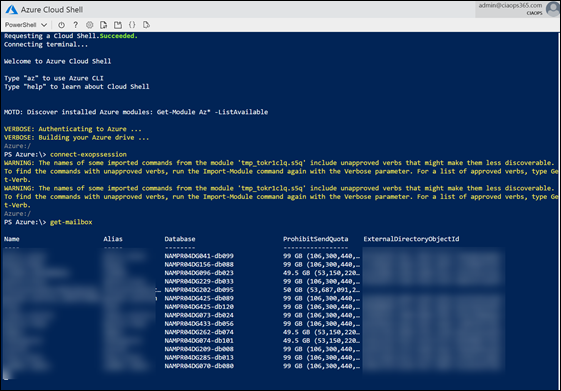Screen dimensions: 561x391
Task: Click the 'Welcome to Azure Cloud Shell' line
Action: pos(58,62)
